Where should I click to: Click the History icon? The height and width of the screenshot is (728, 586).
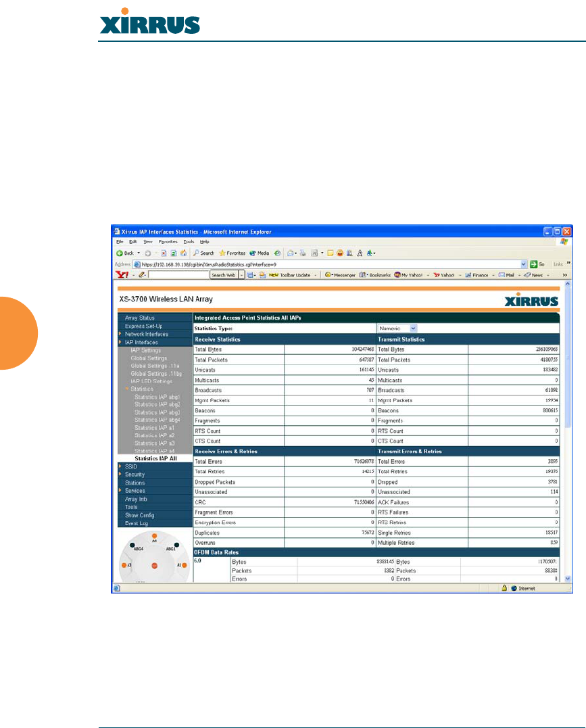(277, 253)
